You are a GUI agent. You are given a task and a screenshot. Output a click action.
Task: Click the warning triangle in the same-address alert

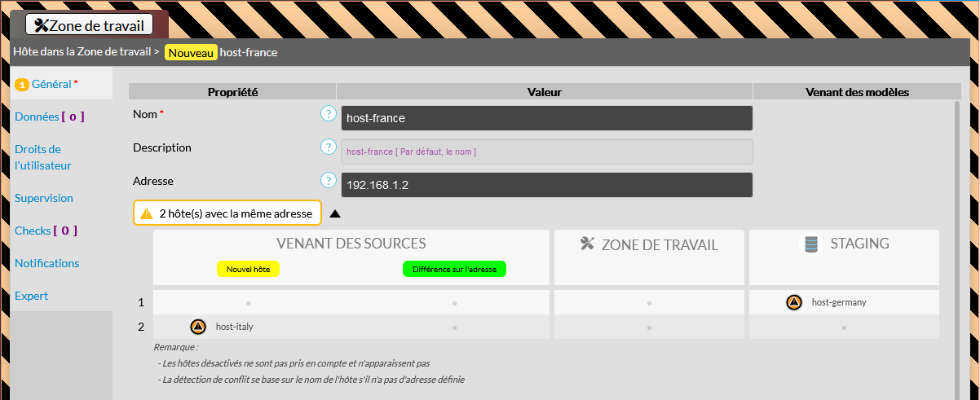point(147,213)
